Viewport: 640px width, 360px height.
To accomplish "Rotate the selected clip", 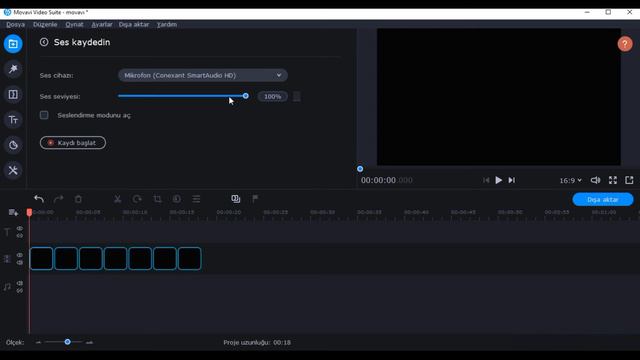I will pyautogui.click(x=137, y=199).
